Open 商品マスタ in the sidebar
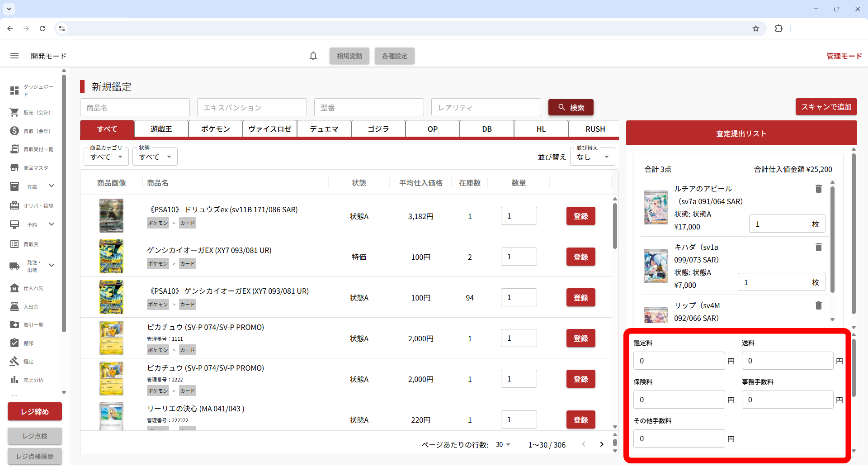The image size is (868, 467). click(x=32, y=168)
